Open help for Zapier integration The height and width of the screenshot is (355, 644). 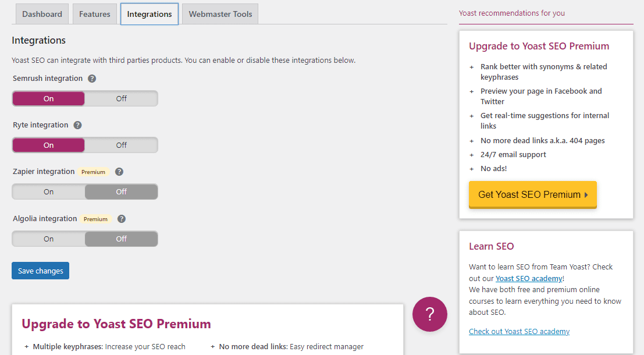click(x=119, y=172)
